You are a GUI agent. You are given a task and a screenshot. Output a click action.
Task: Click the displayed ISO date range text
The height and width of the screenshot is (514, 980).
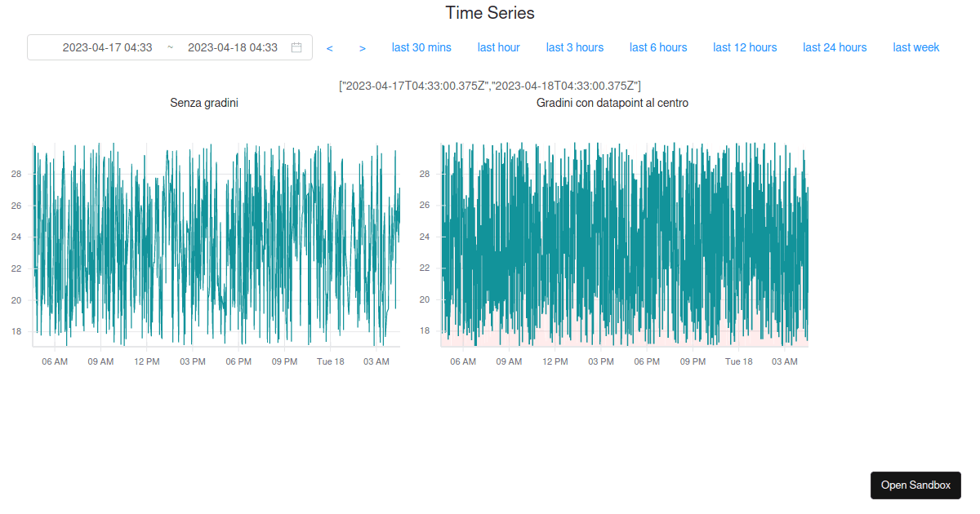(490, 84)
